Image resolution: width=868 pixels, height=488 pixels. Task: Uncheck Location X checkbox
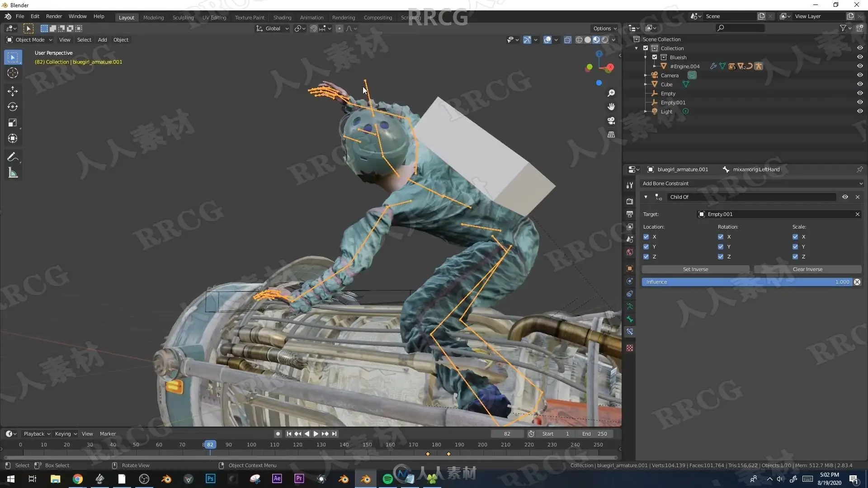[x=646, y=237]
